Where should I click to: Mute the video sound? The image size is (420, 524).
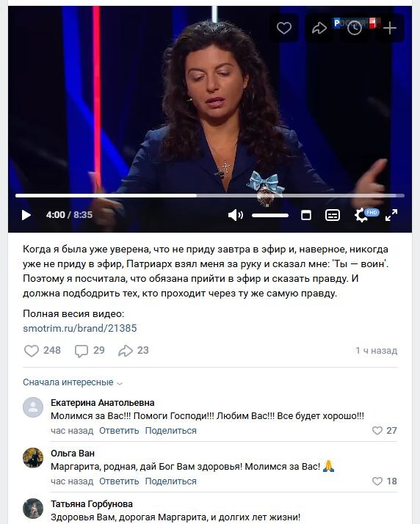tap(236, 215)
